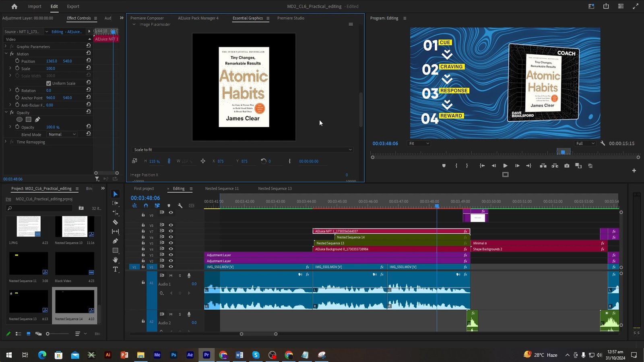Switch Project panel to list view
This screenshot has height=362, width=644.
pyautogui.click(x=18, y=334)
